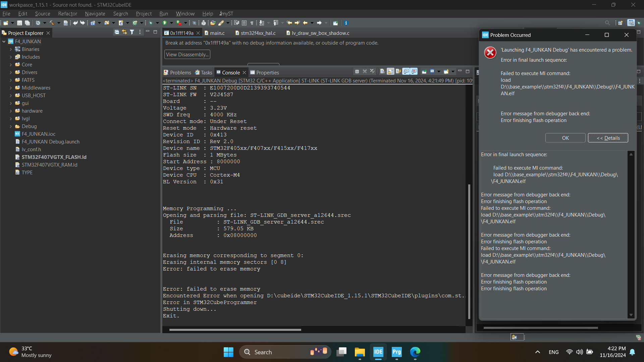Click Clear Console icon in console toolbar
The width and height of the screenshot is (644, 362).
[x=382, y=71]
